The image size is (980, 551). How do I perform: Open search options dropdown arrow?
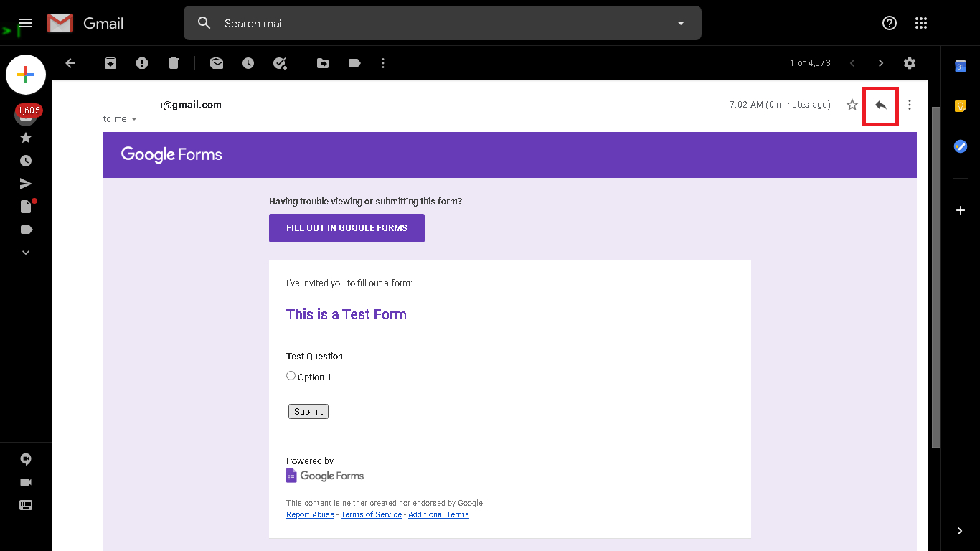(681, 23)
